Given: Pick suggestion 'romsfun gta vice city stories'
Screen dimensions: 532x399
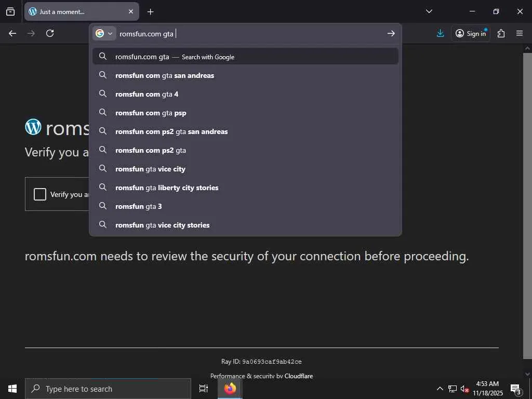Looking at the screenshot, I should click(245, 224).
